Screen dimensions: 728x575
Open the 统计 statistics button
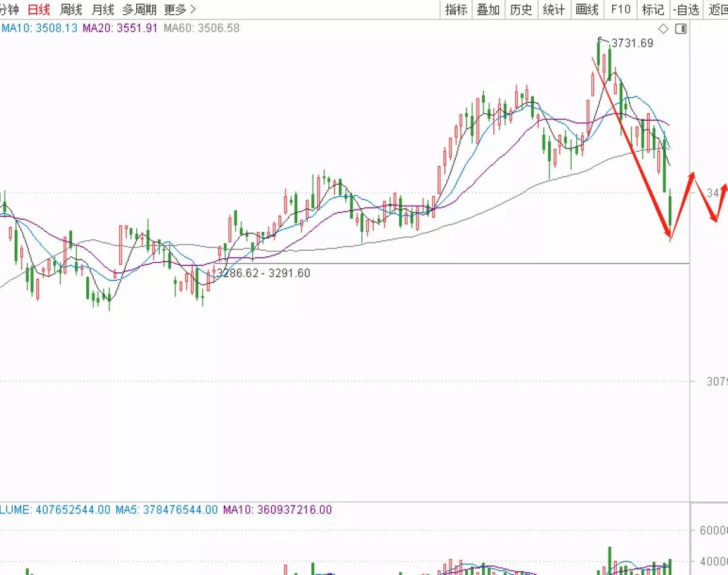coord(554,9)
